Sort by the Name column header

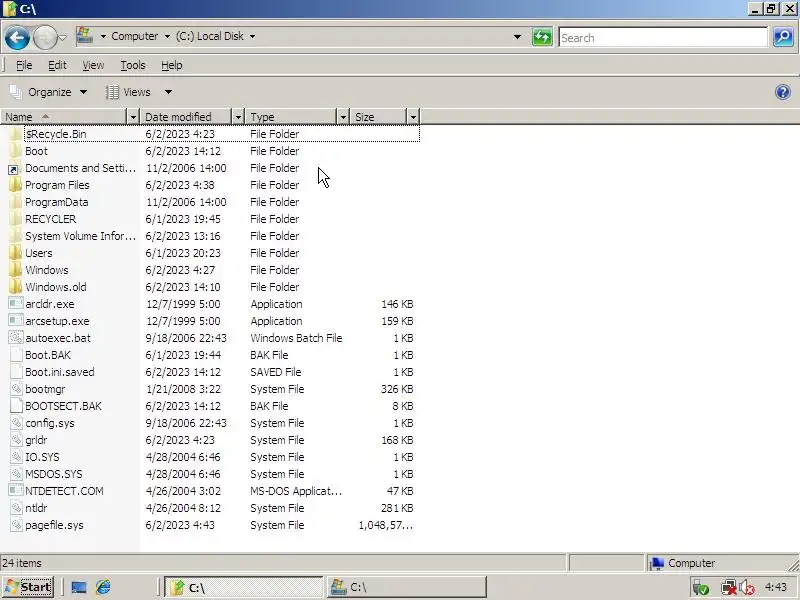(63, 117)
